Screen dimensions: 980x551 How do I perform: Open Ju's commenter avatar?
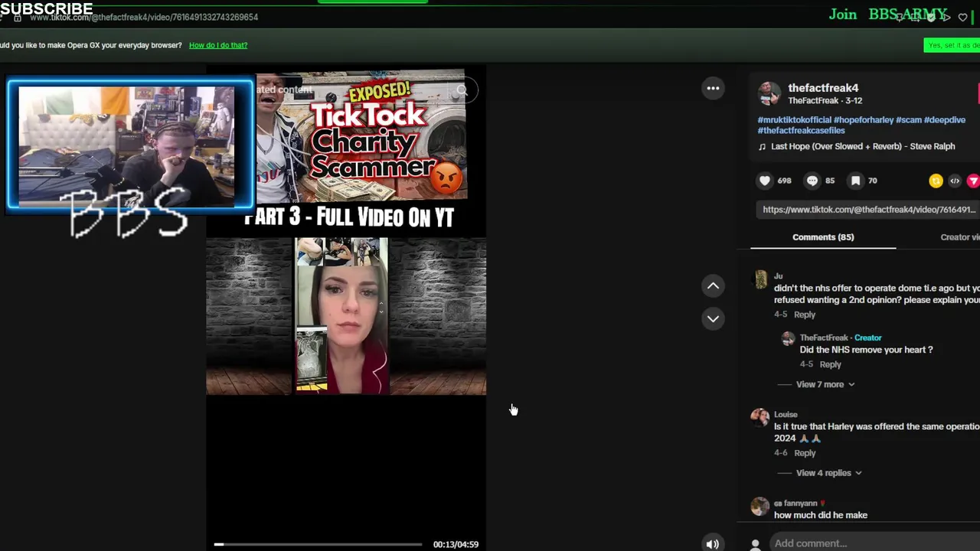[x=760, y=279]
